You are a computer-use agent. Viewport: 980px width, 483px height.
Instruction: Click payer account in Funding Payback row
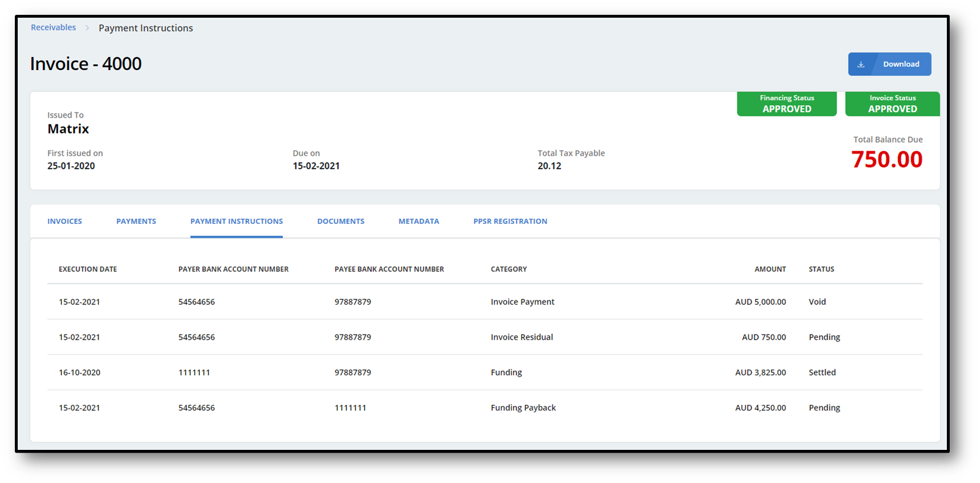(197, 408)
